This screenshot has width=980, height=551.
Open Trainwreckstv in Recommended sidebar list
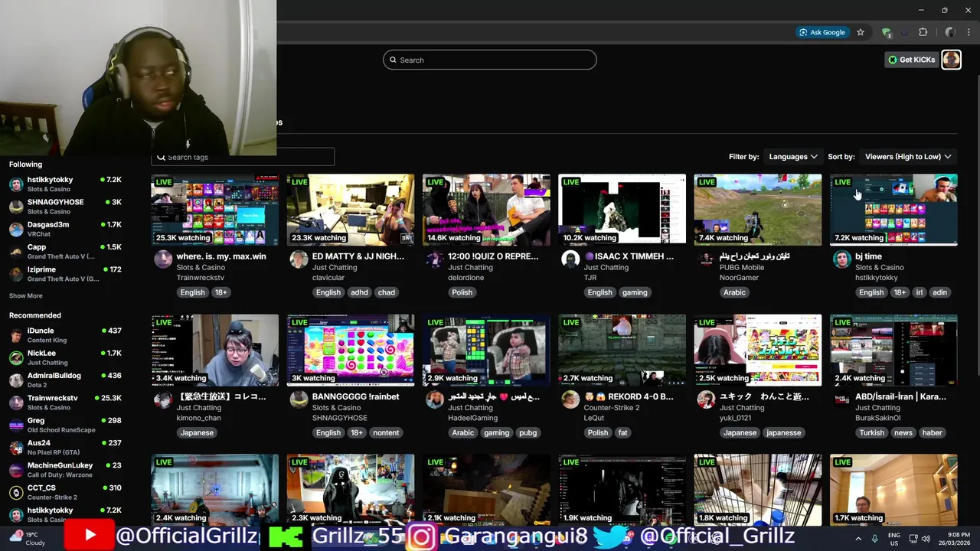[x=65, y=403]
